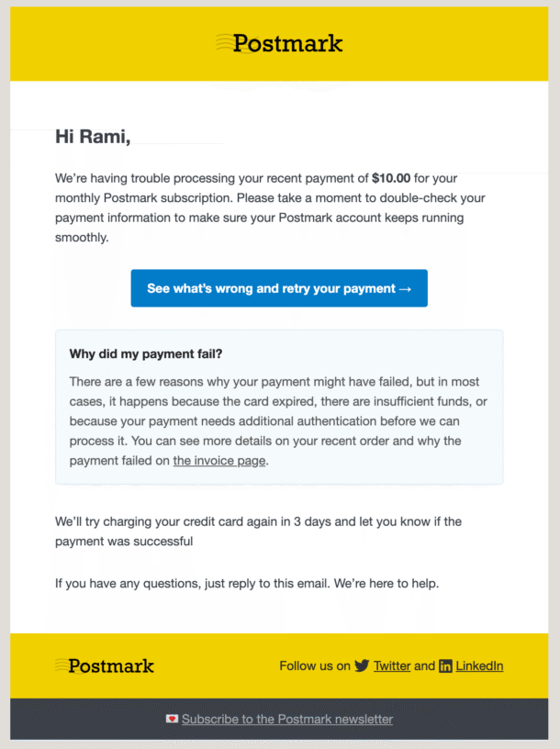Click the LinkedIn square icon

tap(445, 665)
